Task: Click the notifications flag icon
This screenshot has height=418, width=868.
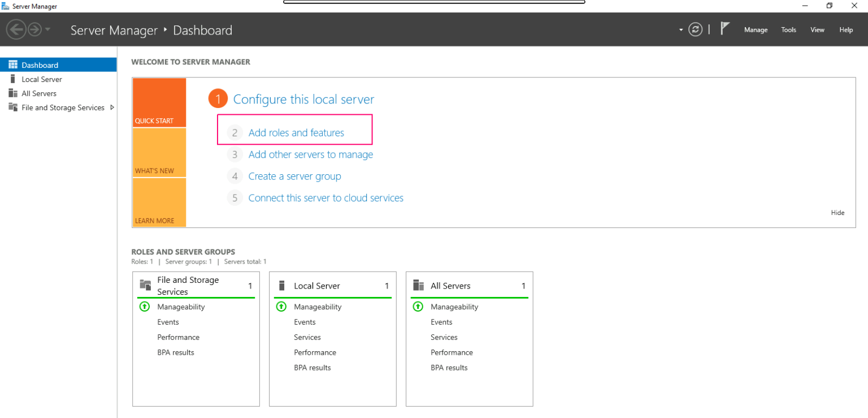Action: [x=725, y=28]
